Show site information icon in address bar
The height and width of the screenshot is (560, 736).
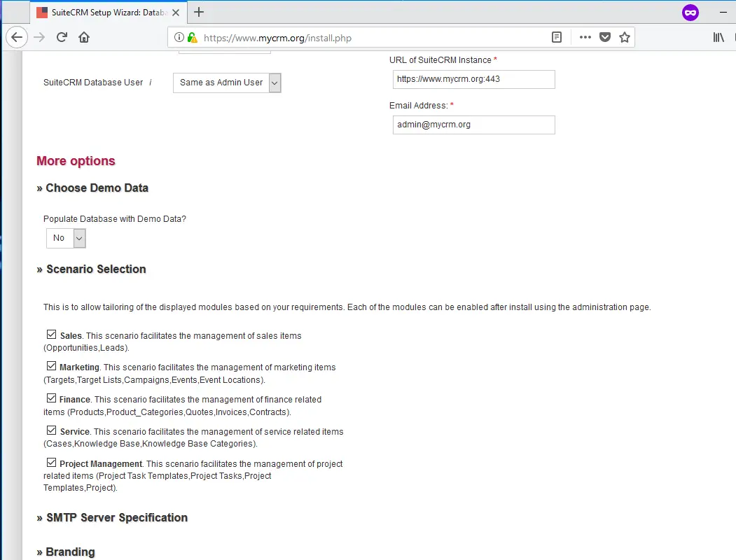pos(179,37)
